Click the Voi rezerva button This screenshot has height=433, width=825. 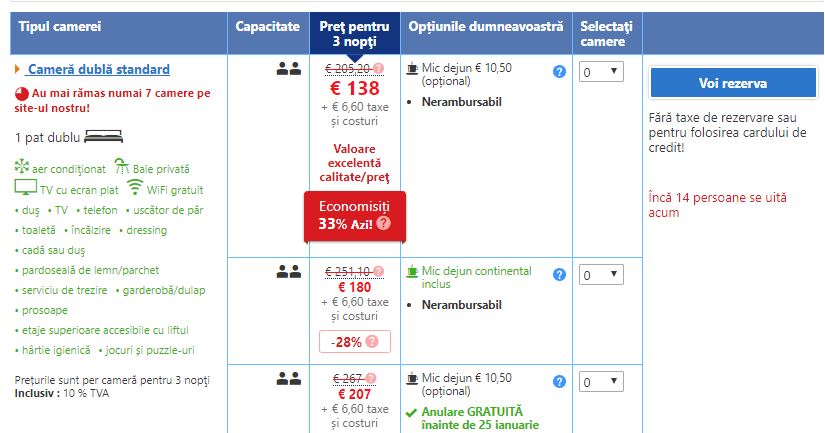pyautogui.click(x=733, y=83)
